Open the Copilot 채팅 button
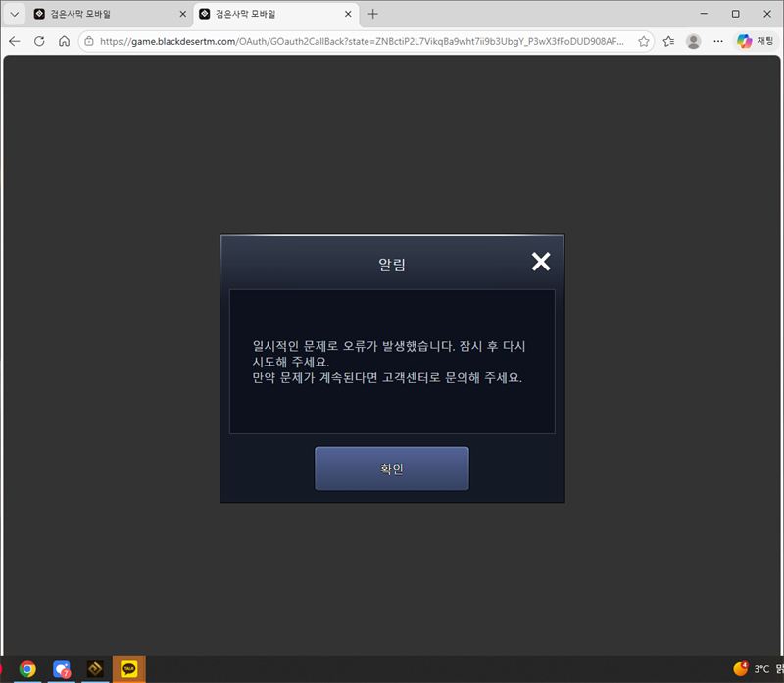Screen dimensions: 784x683 click(755, 41)
